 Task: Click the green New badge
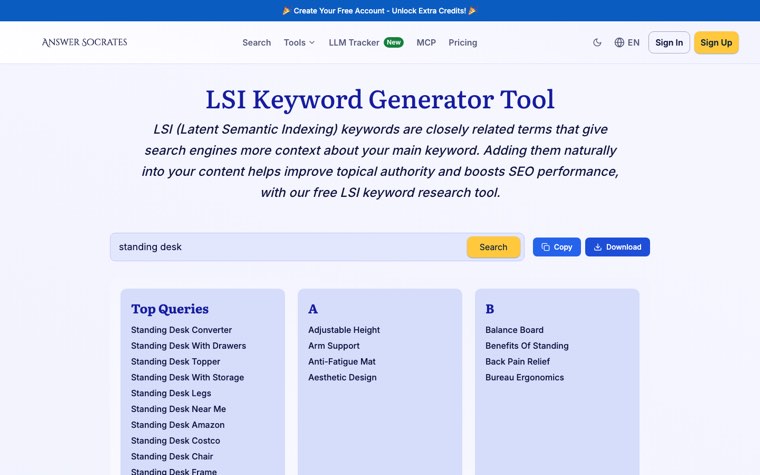(x=394, y=42)
